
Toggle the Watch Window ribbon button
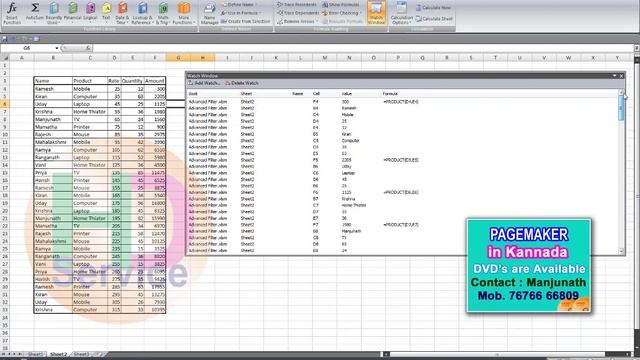point(376,13)
